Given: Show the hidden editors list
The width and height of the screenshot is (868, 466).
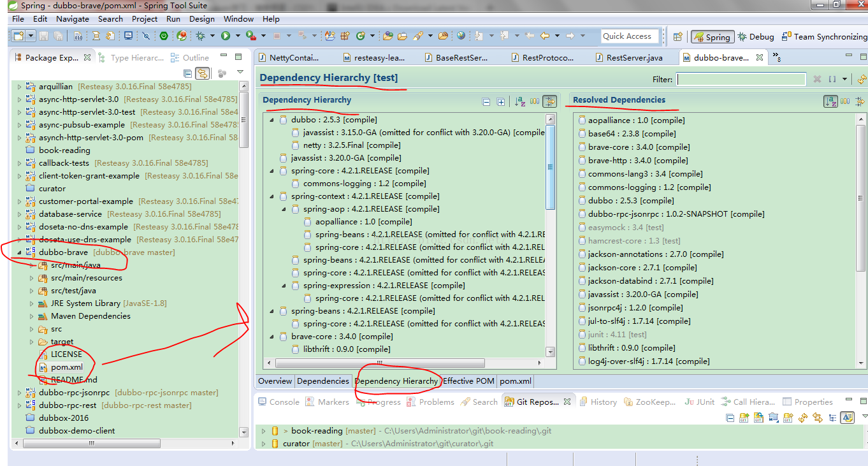Looking at the screenshot, I should tap(777, 57).
